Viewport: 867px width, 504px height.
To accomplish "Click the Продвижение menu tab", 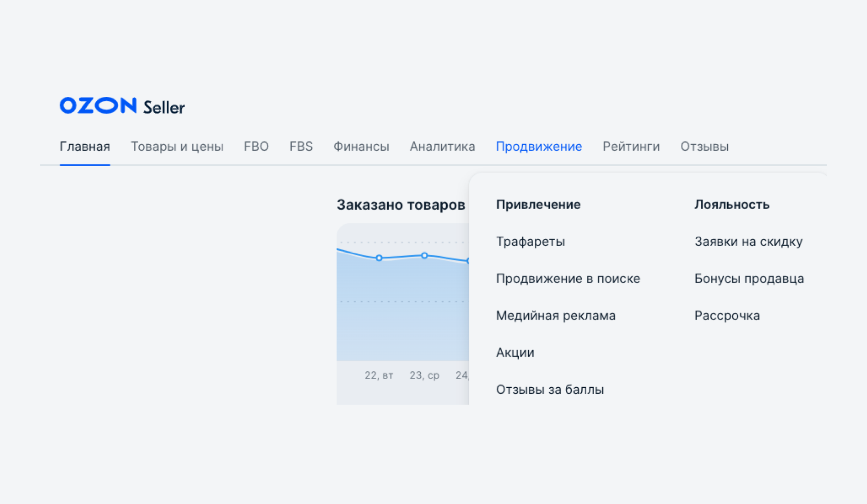I will 539,147.
